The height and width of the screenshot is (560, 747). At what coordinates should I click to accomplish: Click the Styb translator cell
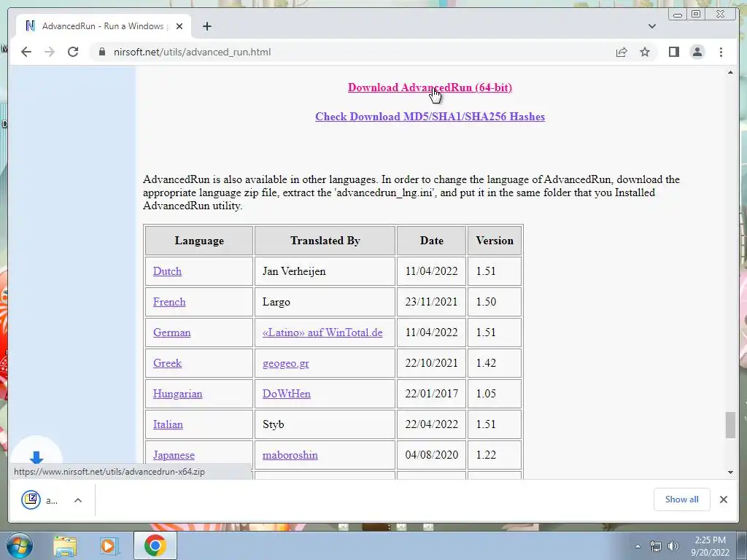(x=325, y=424)
